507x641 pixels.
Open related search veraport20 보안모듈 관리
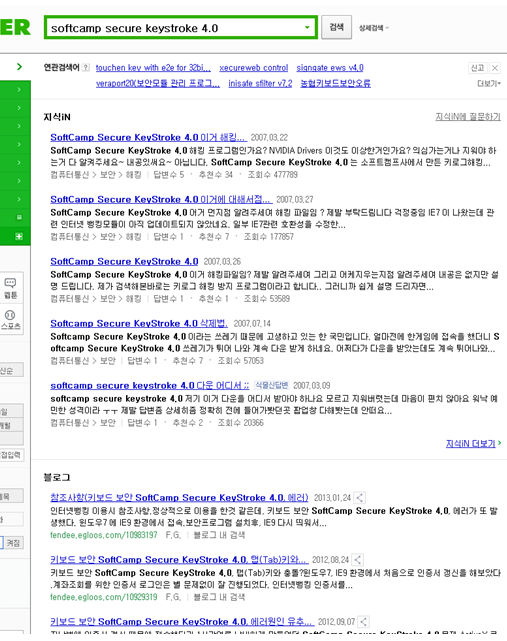(x=158, y=83)
